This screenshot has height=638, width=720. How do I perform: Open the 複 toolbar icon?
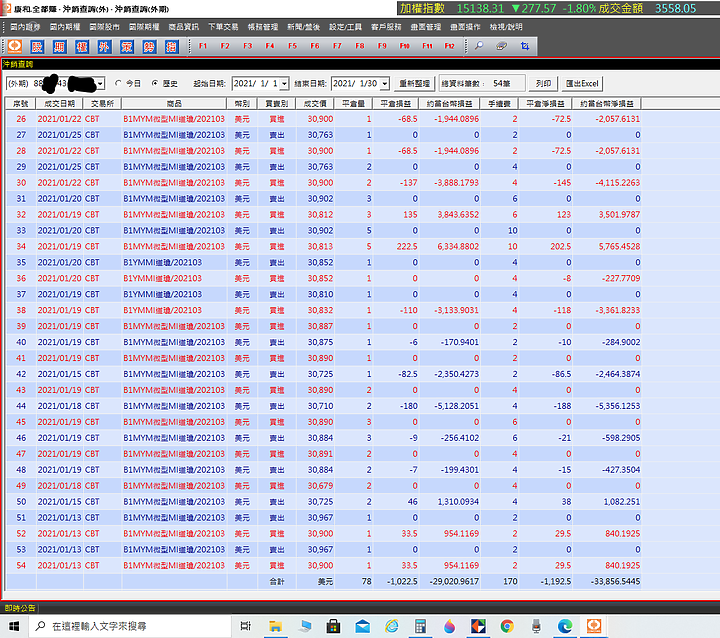[127, 46]
